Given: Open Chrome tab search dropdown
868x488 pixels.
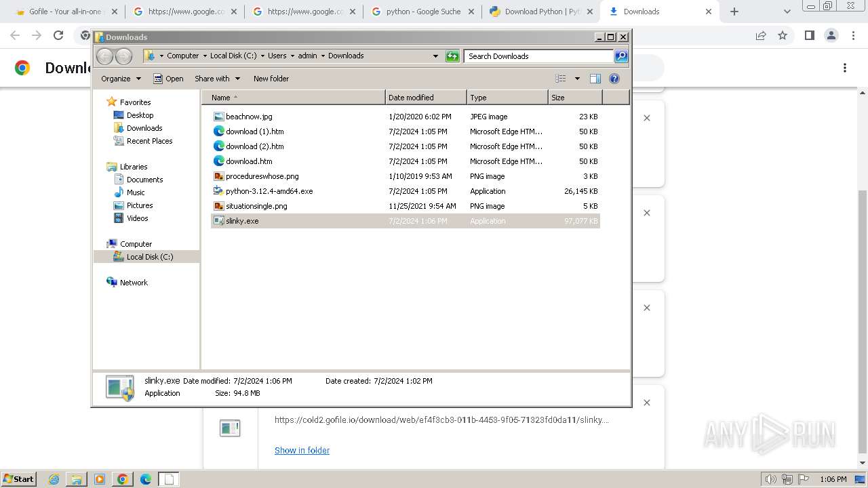Looking at the screenshot, I should click(787, 12).
